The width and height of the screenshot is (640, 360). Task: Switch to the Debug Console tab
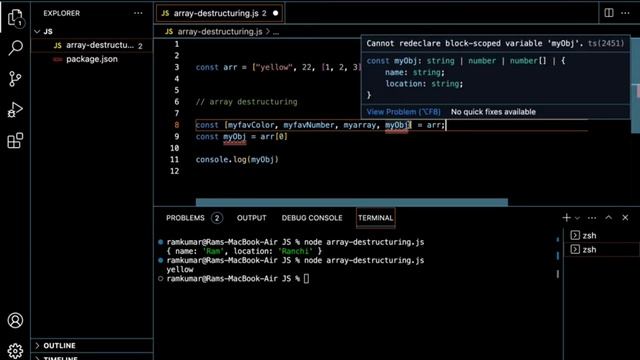(x=312, y=218)
